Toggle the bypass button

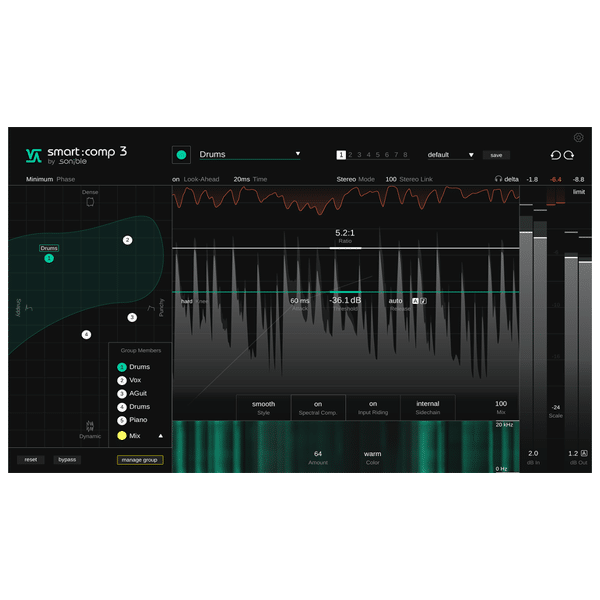click(x=67, y=460)
